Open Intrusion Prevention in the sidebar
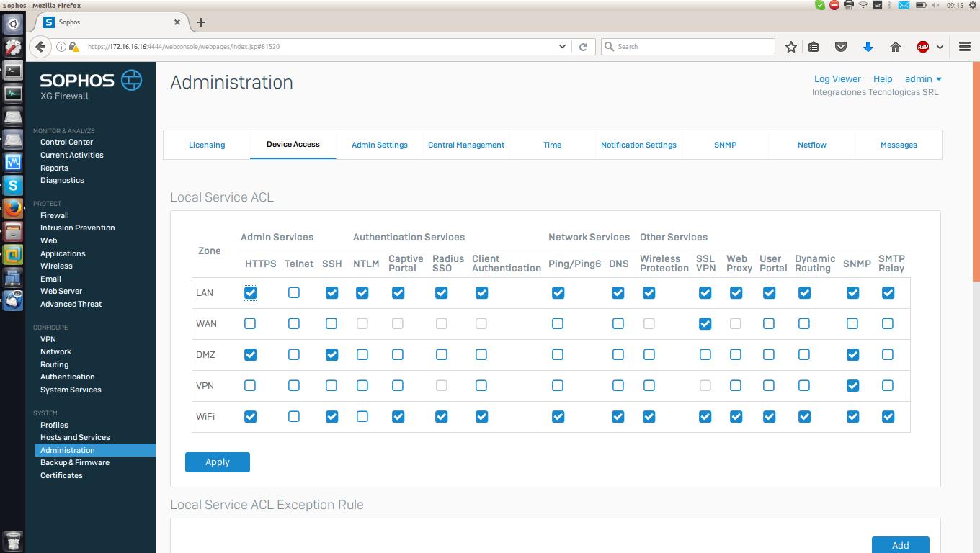The width and height of the screenshot is (980, 553). pos(78,228)
